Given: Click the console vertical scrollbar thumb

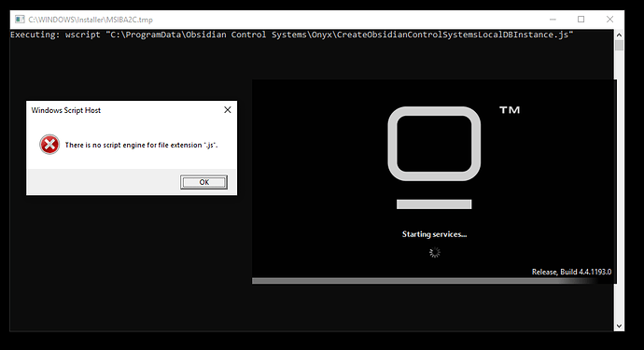Looking at the screenshot, I should coord(619,45).
